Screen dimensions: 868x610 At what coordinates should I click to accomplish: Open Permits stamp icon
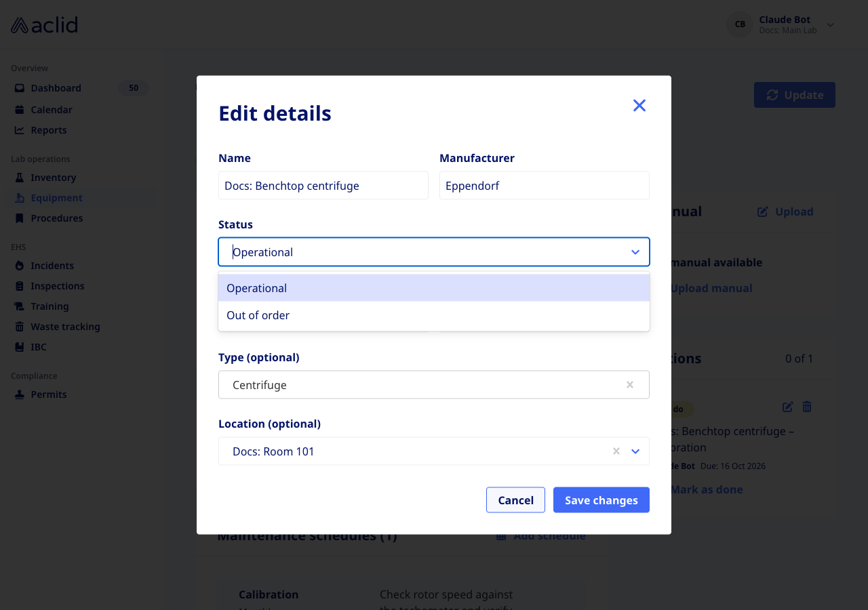tap(20, 394)
